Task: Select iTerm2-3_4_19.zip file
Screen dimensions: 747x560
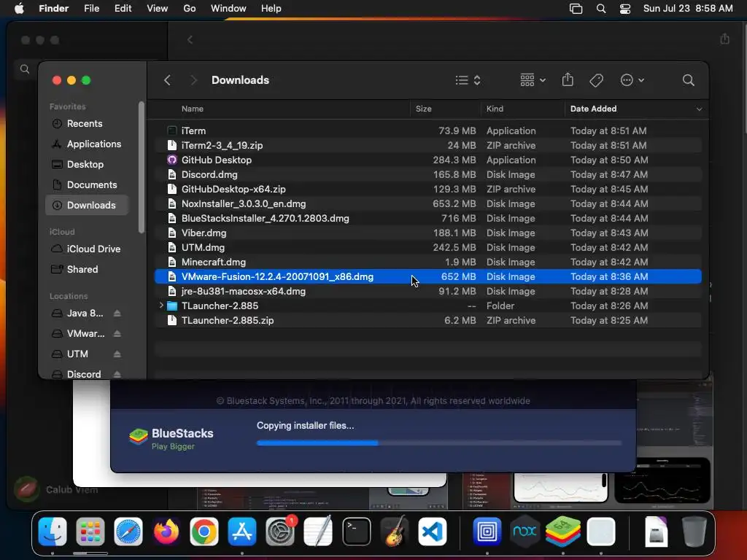Action: pyautogui.click(x=427, y=145)
